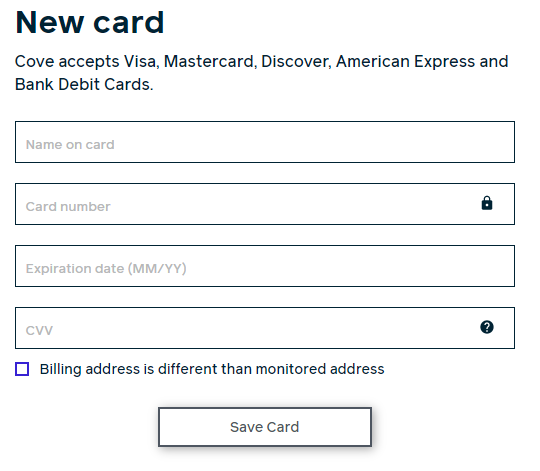The image size is (540, 471).
Task: Select the Expiration date (MM/YY) field
Action: [265, 266]
